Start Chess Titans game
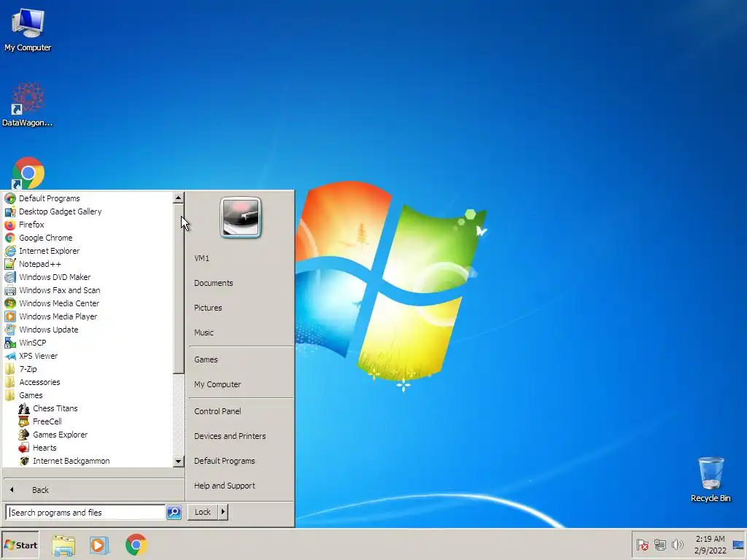Viewport: 747px width, 560px height. pos(55,408)
